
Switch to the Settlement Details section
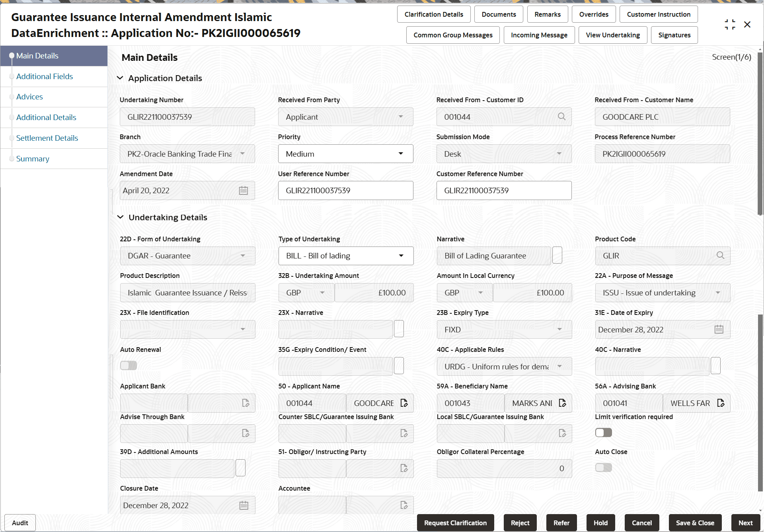(x=47, y=138)
